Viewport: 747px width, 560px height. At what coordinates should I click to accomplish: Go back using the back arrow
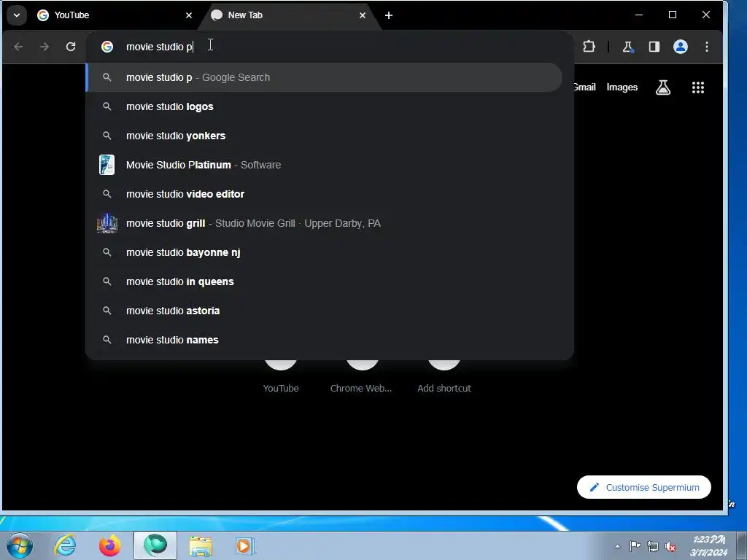(18, 47)
